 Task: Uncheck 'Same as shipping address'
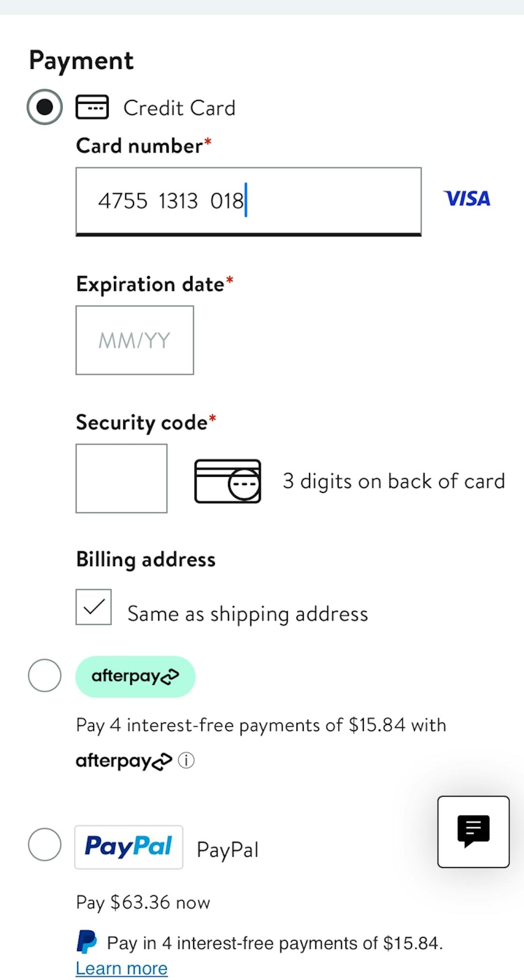pyautogui.click(x=94, y=606)
